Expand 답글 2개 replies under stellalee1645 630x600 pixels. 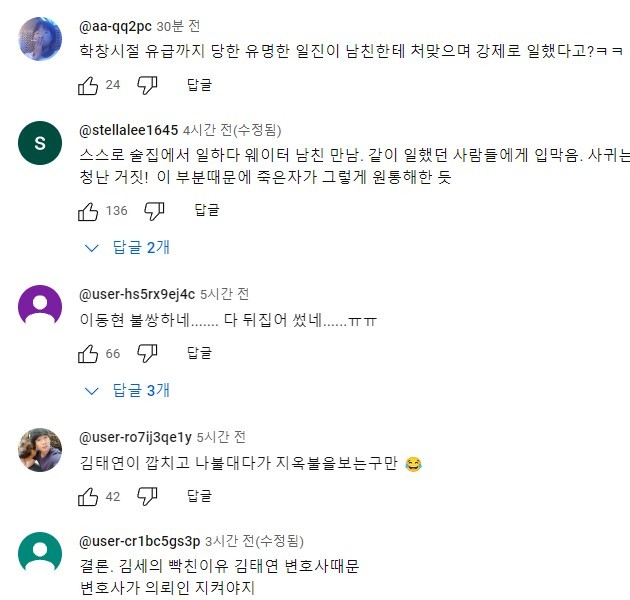129,247
